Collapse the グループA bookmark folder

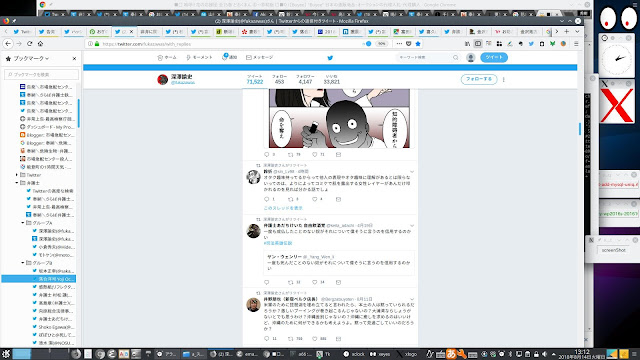pos(23,223)
